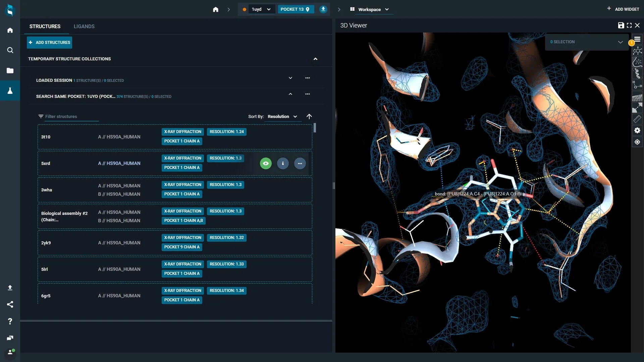644x362 pixels.
Task: Open the Workspace menu
Action: pos(370,9)
